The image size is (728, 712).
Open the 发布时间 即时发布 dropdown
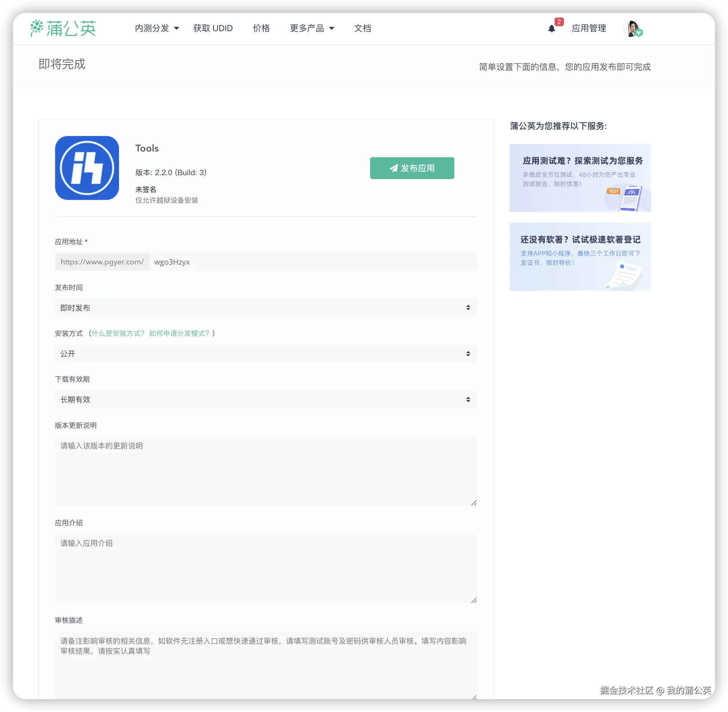265,307
